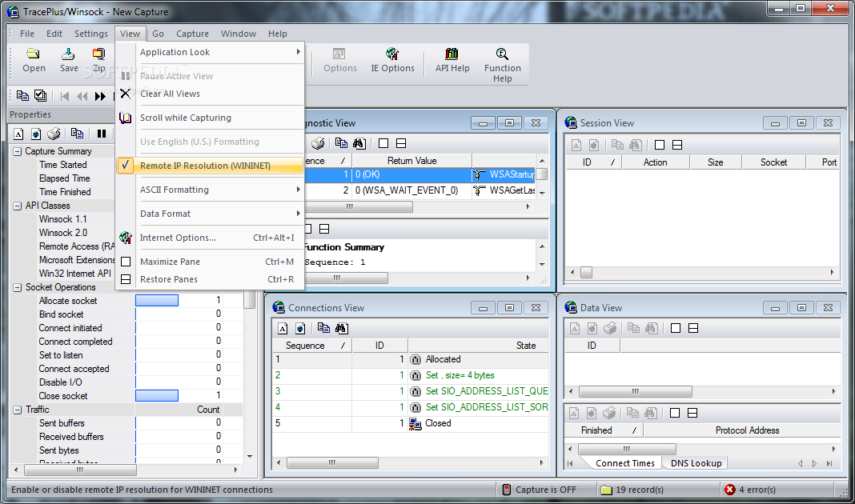Screen dimensions: 855x504
Task: Select the Winsock 2.0 tree item
Action: 62,233
